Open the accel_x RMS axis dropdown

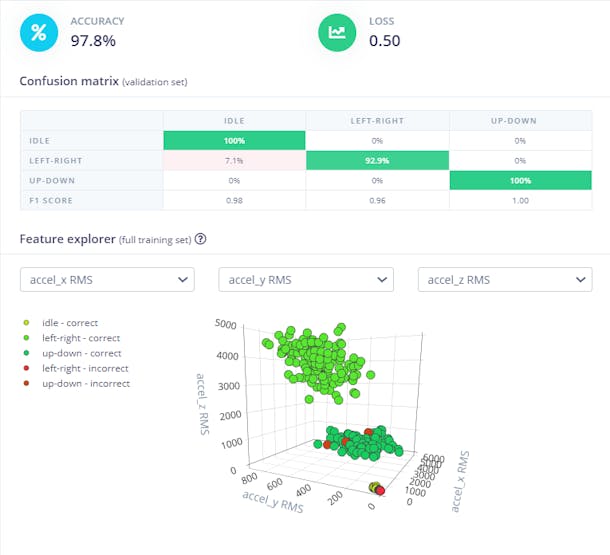(x=107, y=280)
